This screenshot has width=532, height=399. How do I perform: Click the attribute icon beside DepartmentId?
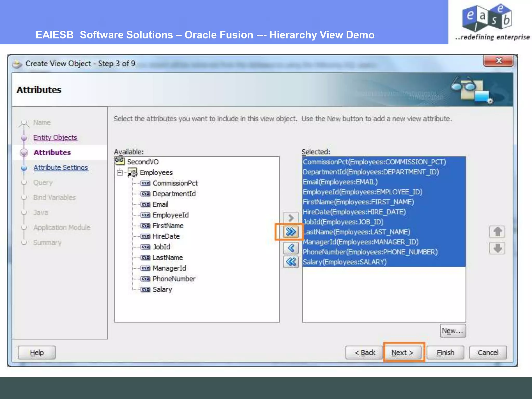coord(145,194)
